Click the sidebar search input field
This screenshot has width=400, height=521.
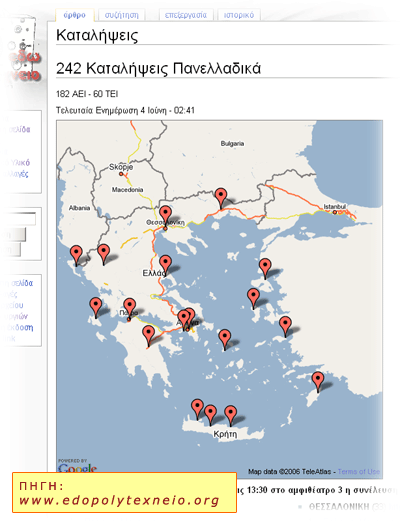point(19,219)
